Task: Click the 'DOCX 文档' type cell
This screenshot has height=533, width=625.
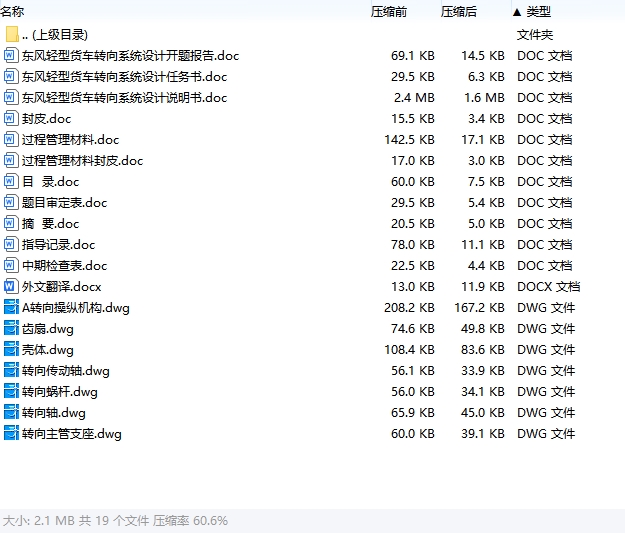Action: tap(548, 287)
